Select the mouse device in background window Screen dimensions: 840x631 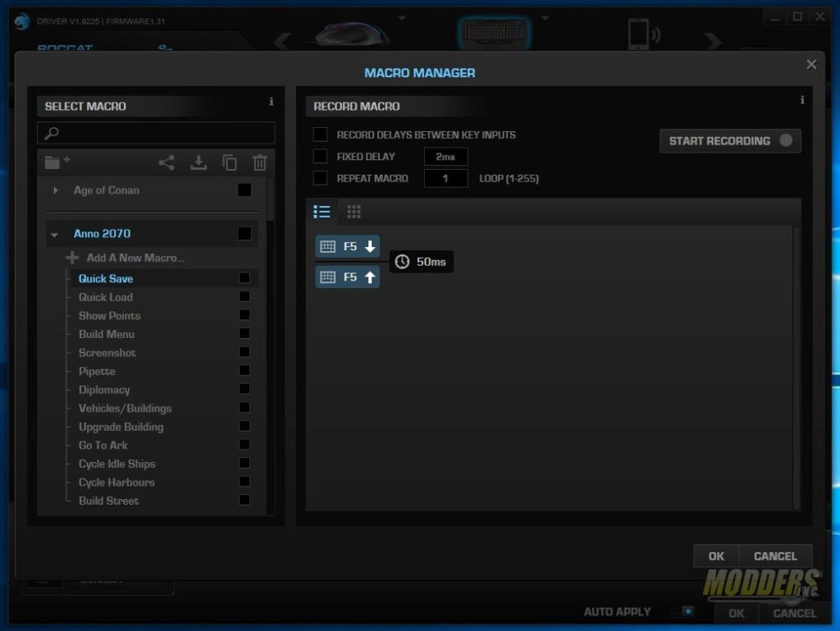coord(353,33)
